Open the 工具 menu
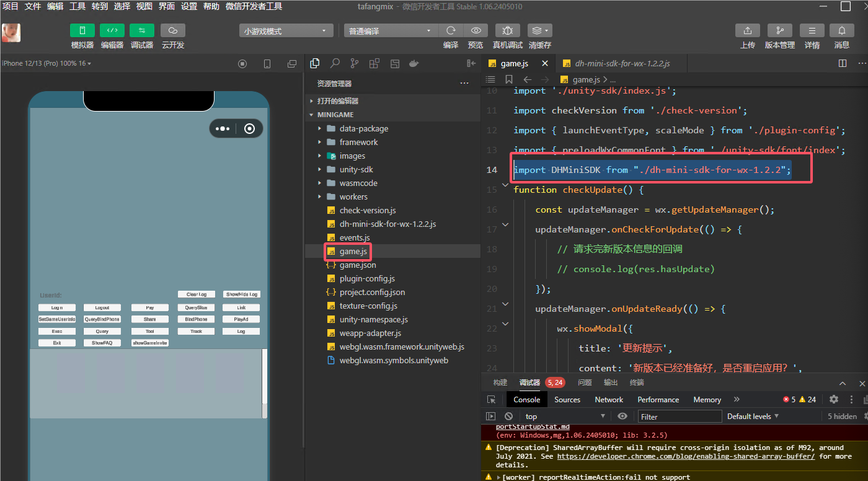This screenshot has height=481, width=868. [77, 6]
